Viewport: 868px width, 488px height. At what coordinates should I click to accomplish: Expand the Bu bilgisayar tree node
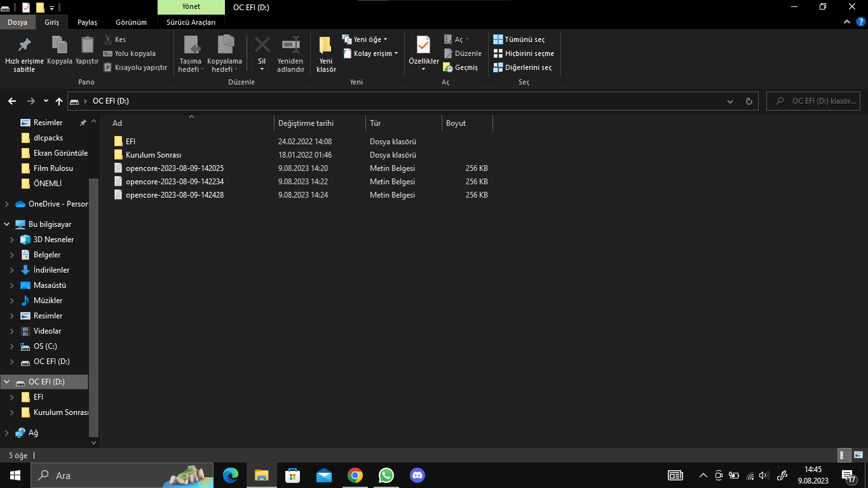click(7, 224)
